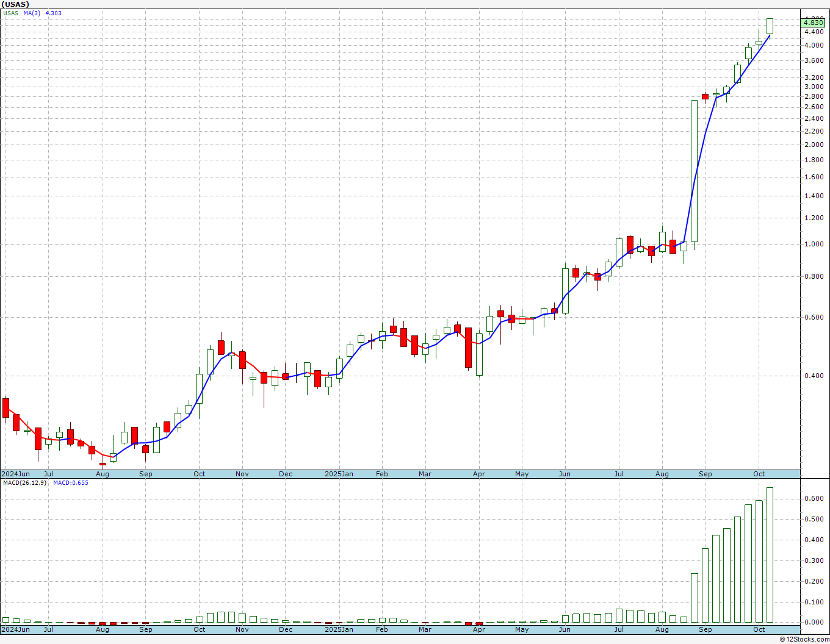This screenshot has width=830, height=644.
Task: Select the green USAS series legend label
Action: coord(10,13)
